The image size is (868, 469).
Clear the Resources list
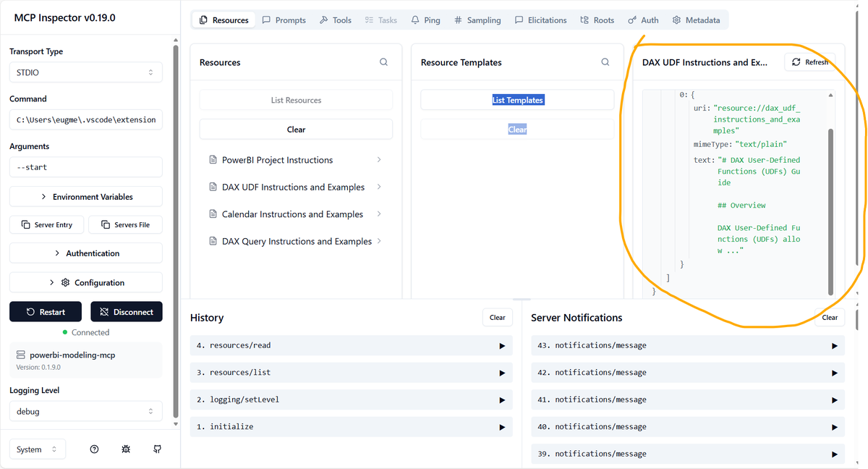click(296, 130)
